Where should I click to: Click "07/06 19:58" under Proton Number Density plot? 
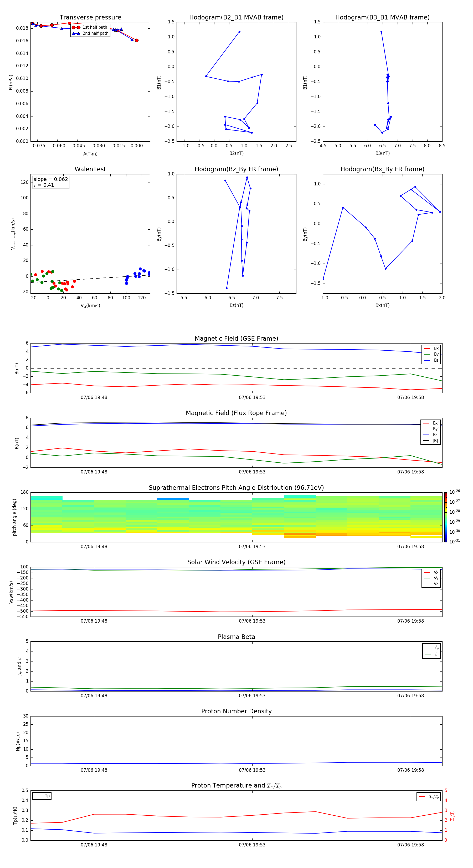(x=410, y=770)
